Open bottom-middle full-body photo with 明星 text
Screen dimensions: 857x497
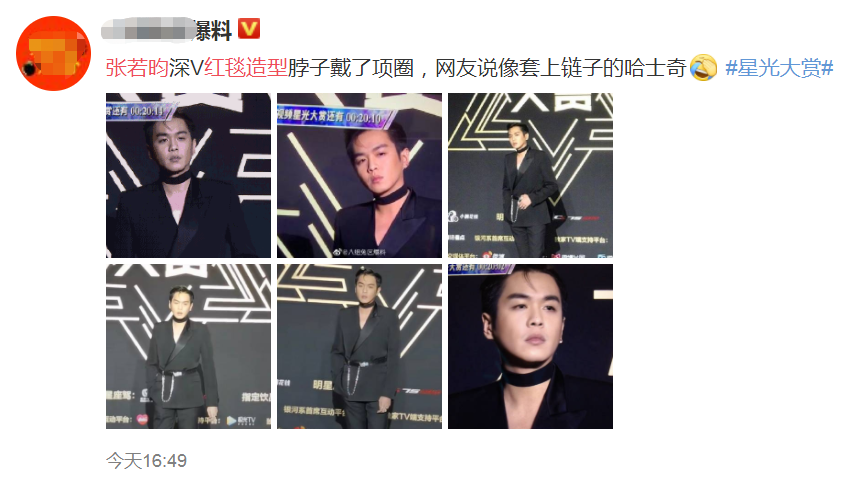(359, 346)
